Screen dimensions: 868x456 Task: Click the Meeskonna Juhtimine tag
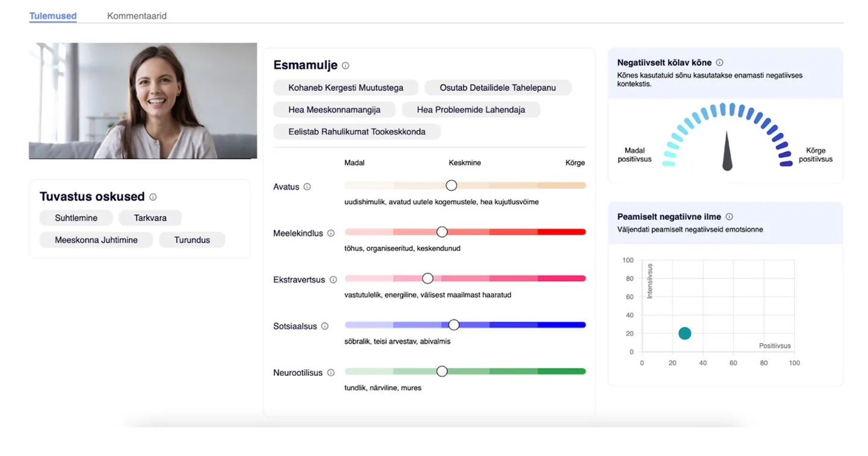[96, 240]
